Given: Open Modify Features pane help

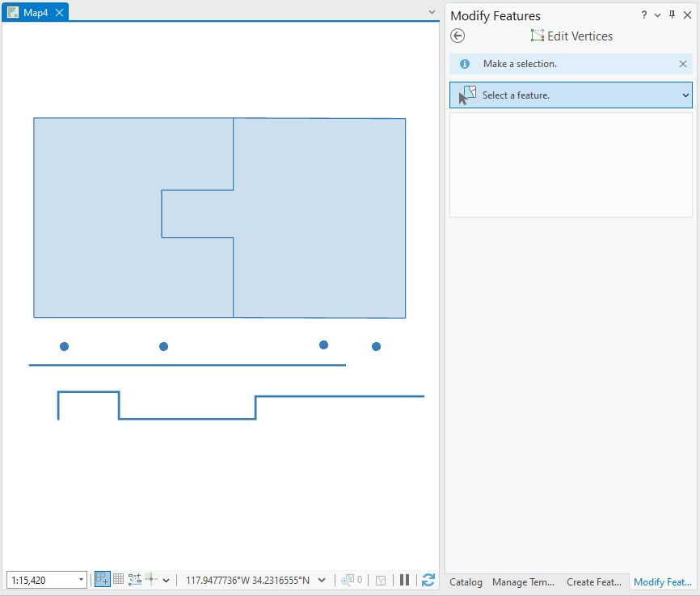Looking at the screenshot, I should pyautogui.click(x=643, y=15).
